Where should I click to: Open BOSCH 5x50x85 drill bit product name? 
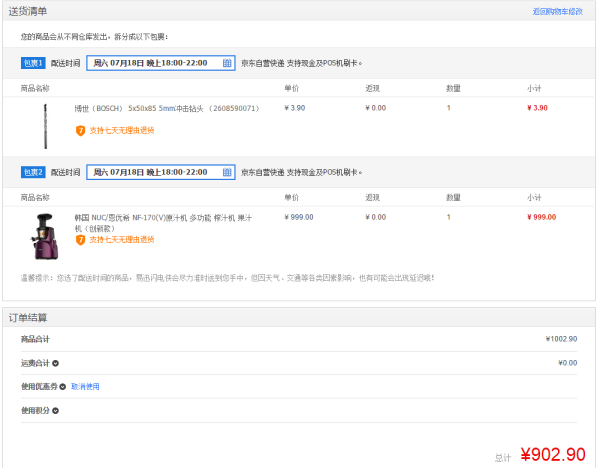[x=167, y=109]
